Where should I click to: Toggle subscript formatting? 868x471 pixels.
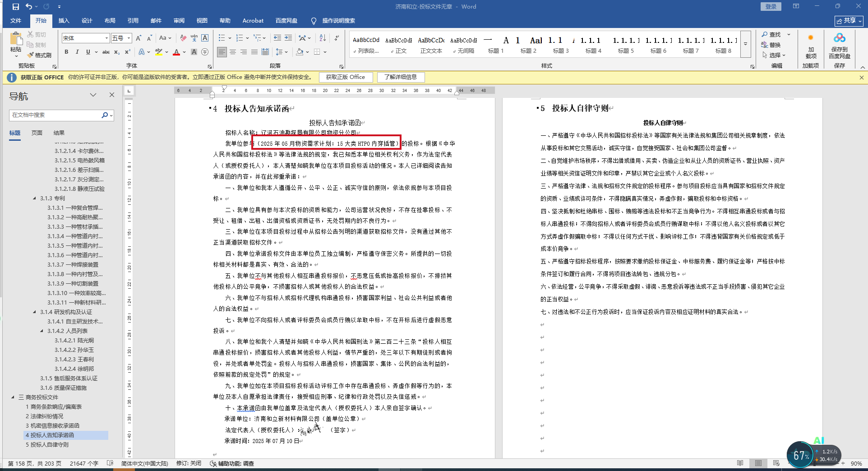[117, 52]
